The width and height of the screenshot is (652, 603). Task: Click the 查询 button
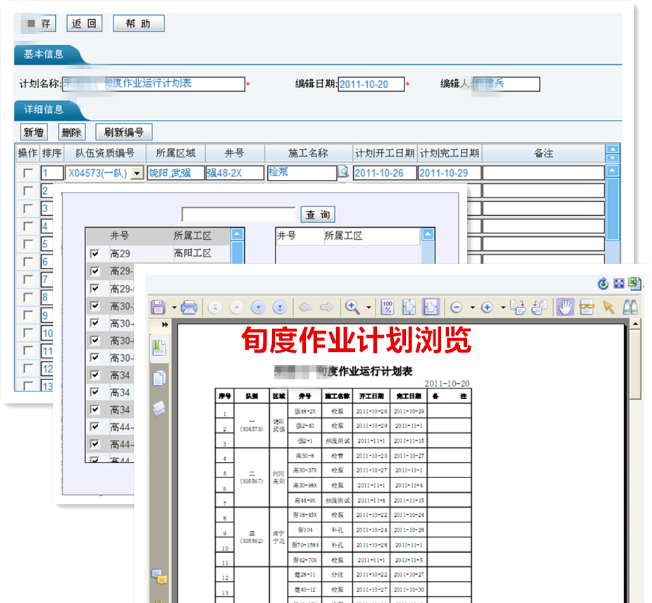click(318, 215)
